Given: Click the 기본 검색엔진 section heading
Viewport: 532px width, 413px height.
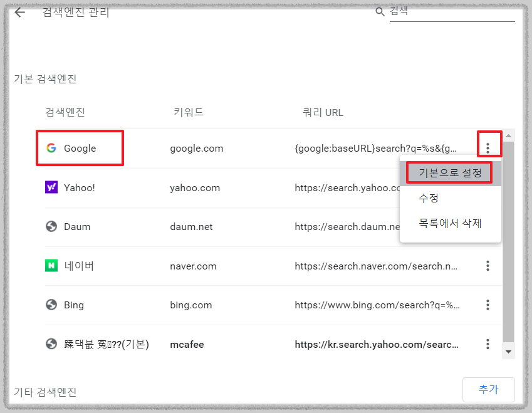Looking at the screenshot, I should pos(45,79).
